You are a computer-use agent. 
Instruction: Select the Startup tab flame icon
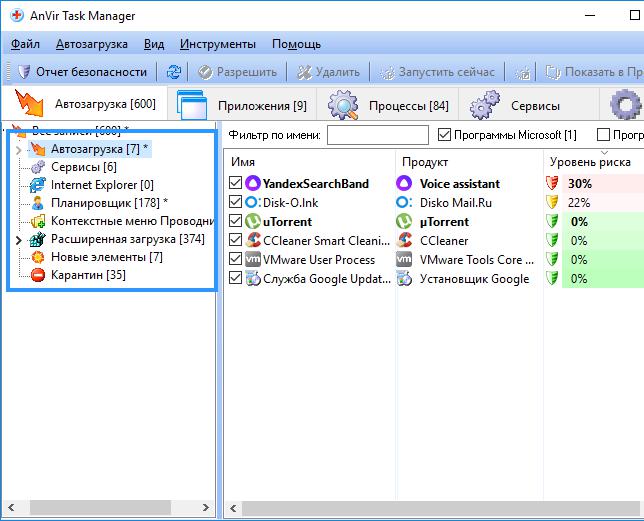click(29, 103)
